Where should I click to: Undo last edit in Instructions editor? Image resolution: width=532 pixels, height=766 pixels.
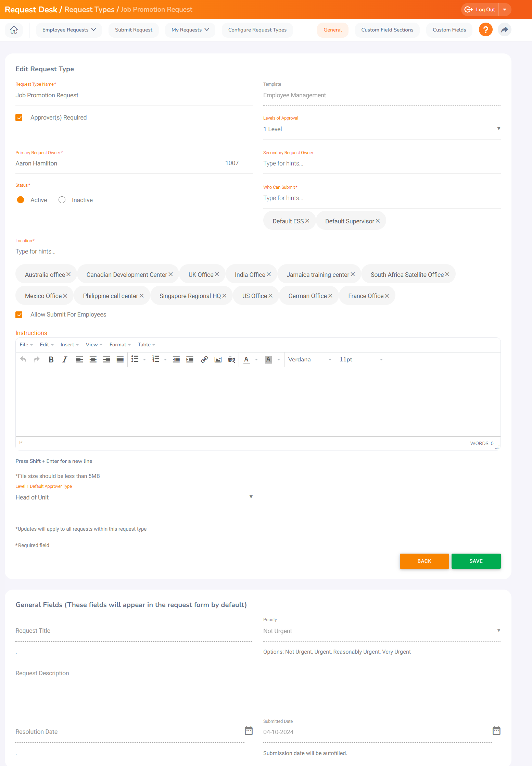coord(23,359)
